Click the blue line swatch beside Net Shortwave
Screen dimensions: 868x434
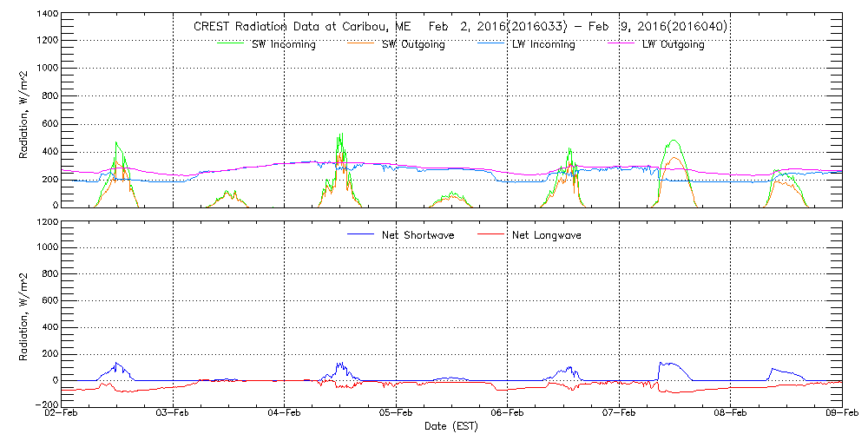358,234
